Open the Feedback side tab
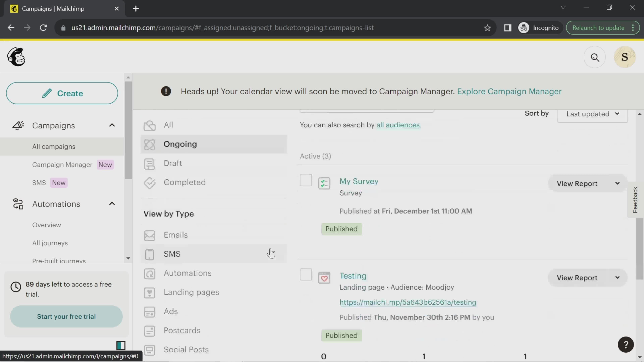This screenshot has width=644, height=362. pyautogui.click(x=635, y=200)
